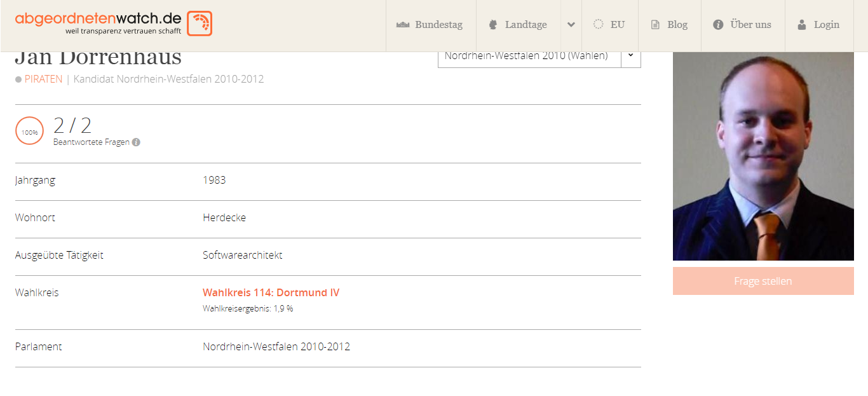Screen dimensions: 868x396
Task: Click the abgeordnetenwatch.de orange logo icon
Action: click(x=200, y=24)
